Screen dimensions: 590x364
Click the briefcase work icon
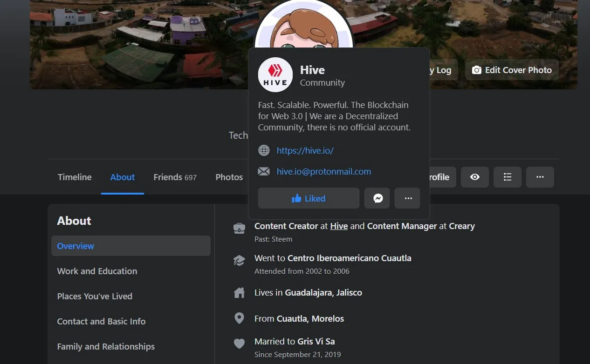pyautogui.click(x=239, y=228)
